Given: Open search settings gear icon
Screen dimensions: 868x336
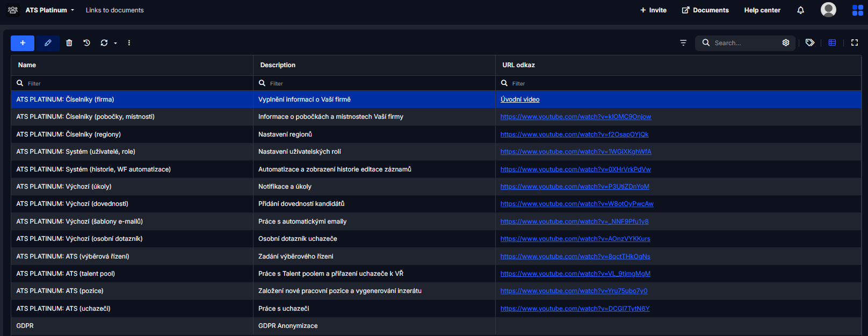Looking at the screenshot, I should coord(786,43).
